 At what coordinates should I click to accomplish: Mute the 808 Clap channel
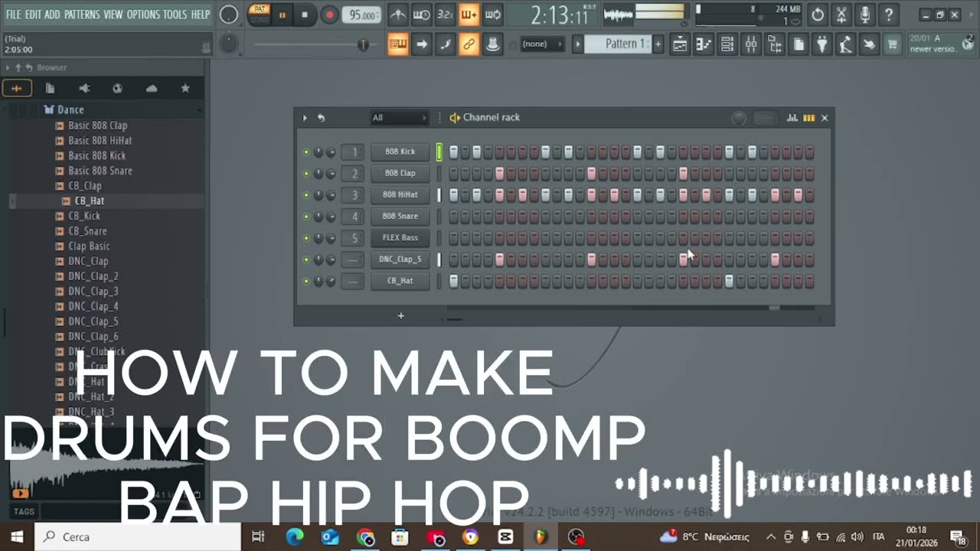coord(306,174)
